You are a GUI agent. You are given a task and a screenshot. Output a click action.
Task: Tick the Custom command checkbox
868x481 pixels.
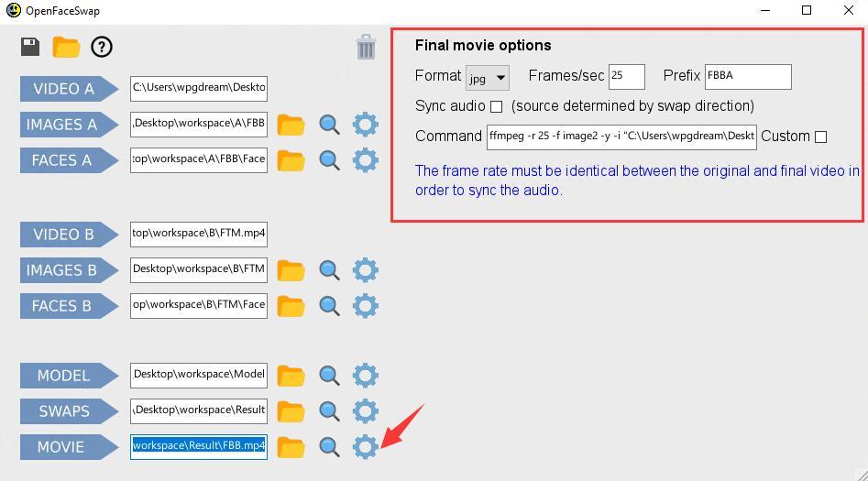pyautogui.click(x=821, y=137)
